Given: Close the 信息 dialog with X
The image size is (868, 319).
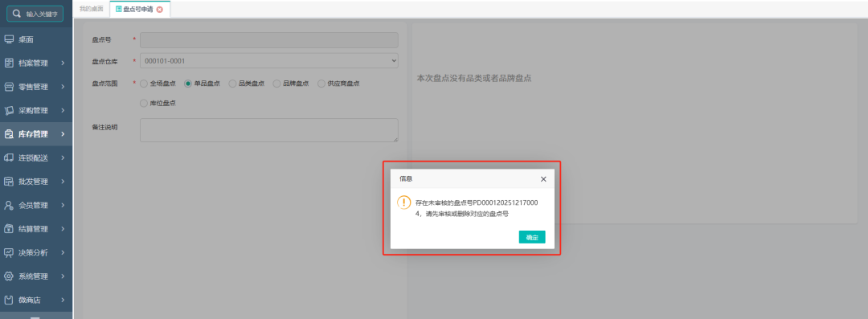Looking at the screenshot, I should pyautogui.click(x=543, y=179).
